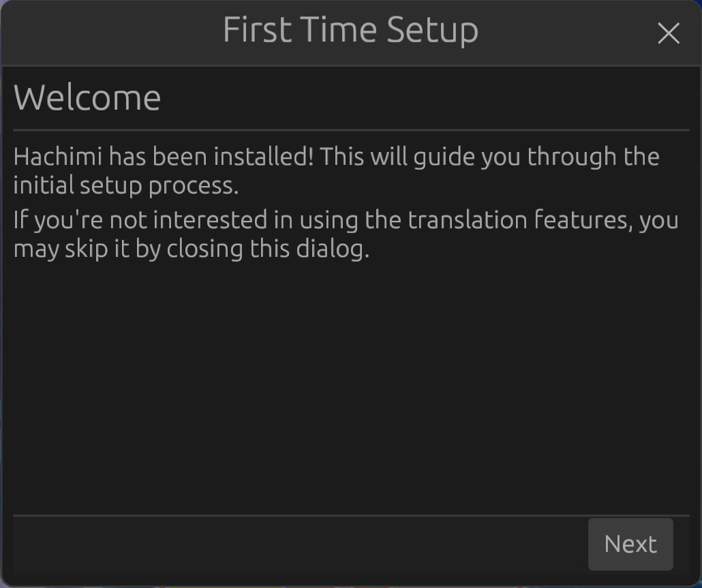Click the word 'Setup' in the dialog title
This screenshot has height=588, width=702.
pyautogui.click(x=433, y=31)
